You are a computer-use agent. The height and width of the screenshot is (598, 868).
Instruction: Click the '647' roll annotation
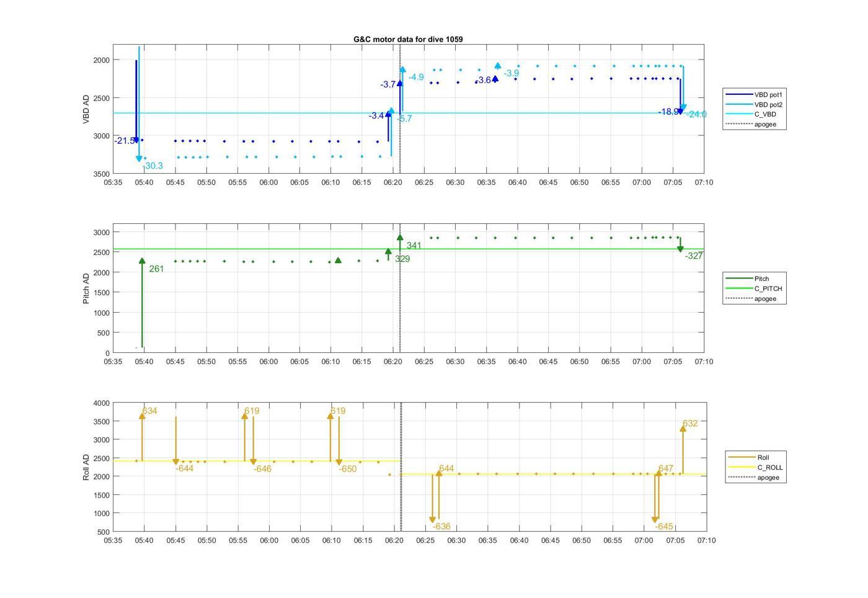(x=666, y=468)
